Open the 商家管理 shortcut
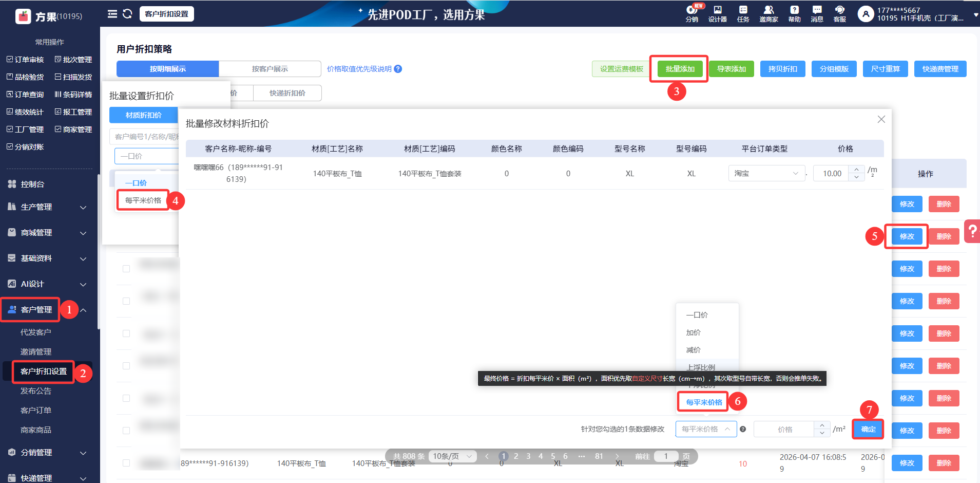The image size is (980, 483). 73,129
